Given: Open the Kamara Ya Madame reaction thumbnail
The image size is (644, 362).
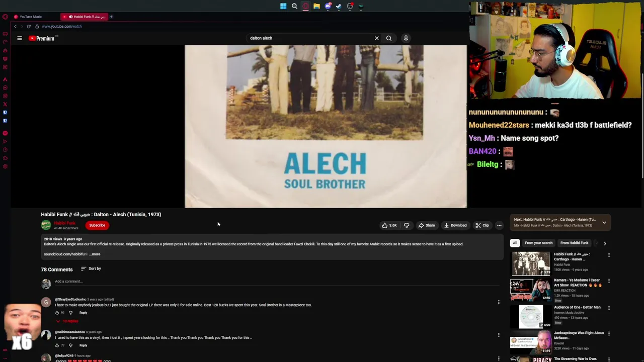Looking at the screenshot, I should pos(531,290).
